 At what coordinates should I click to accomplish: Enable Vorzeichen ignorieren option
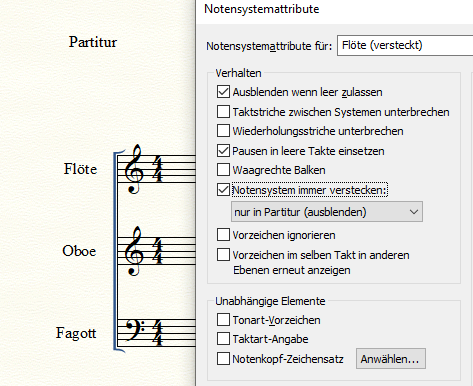point(223,235)
